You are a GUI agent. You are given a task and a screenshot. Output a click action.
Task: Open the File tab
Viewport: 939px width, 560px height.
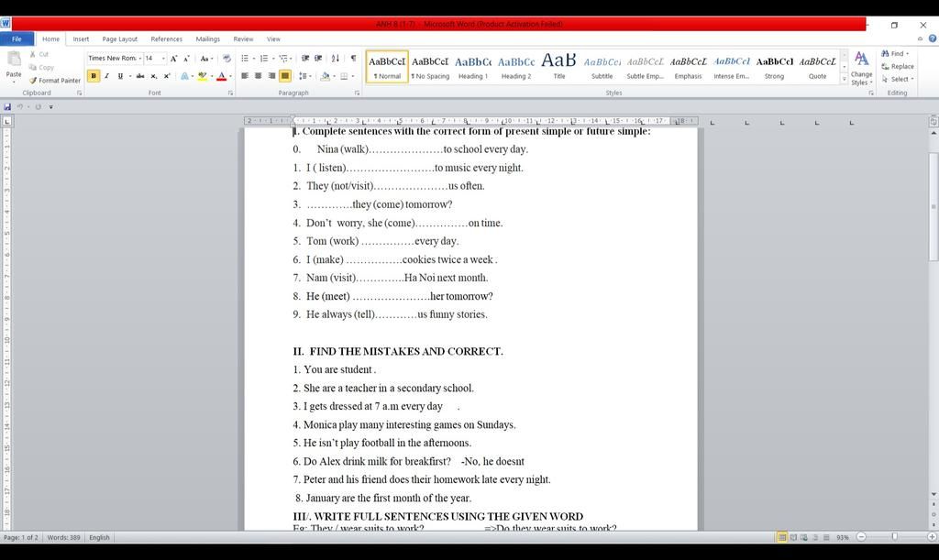pos(17,38)
